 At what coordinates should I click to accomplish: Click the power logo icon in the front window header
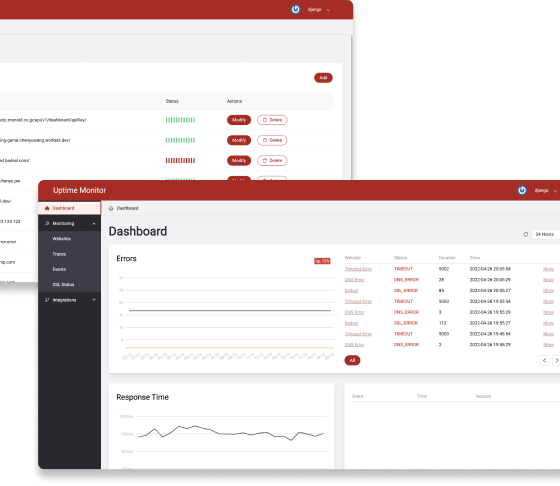(522, 190)
